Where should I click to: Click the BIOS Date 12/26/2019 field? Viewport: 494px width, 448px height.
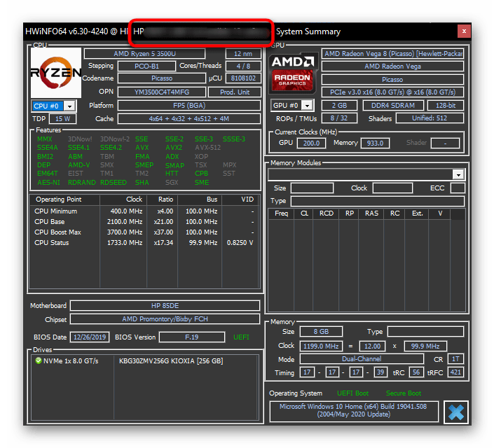90,337
